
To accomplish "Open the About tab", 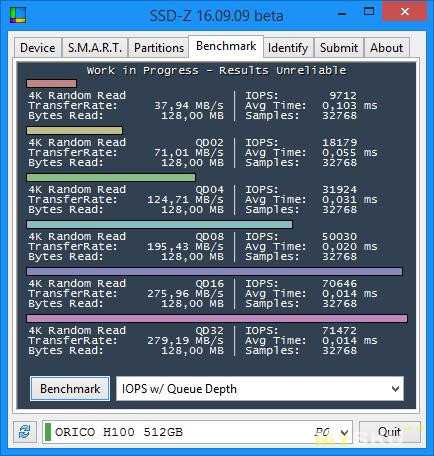I will click(x=387, y=48).
